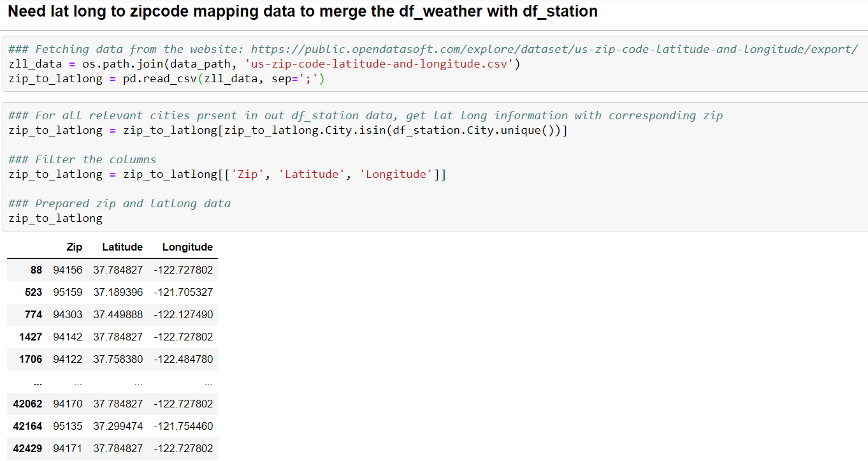Click latitude 37.449888

(x=118, y=314)
